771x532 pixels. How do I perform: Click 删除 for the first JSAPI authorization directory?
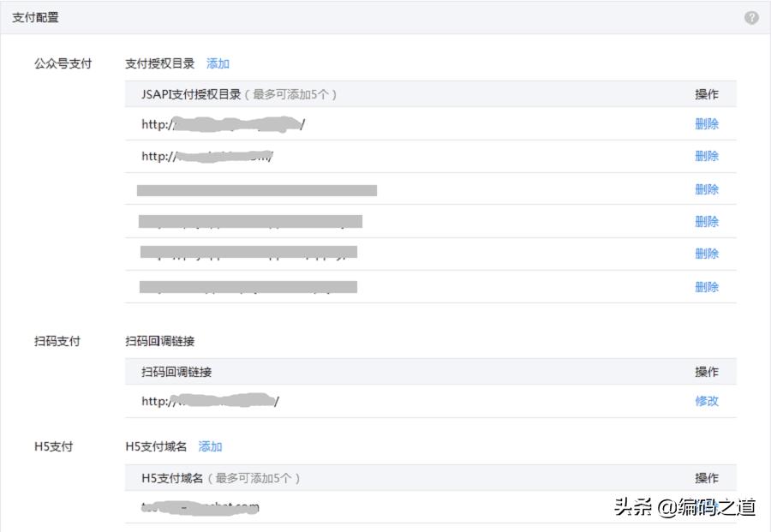tap(708, 124)
